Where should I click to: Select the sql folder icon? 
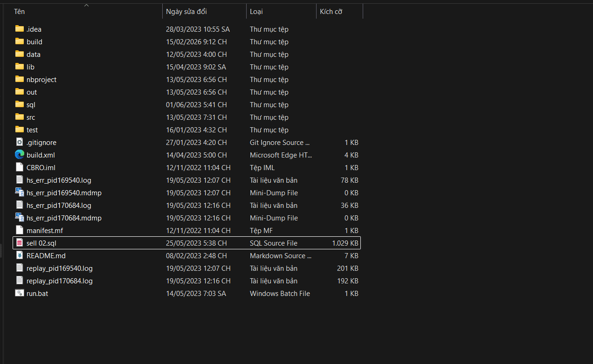(19, 104)
